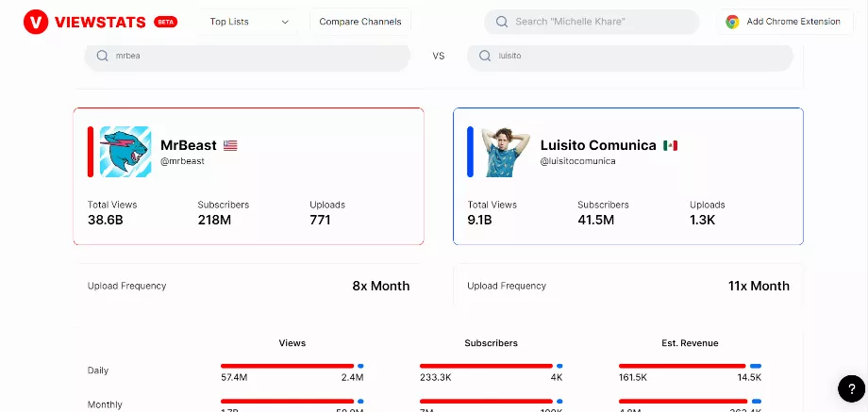
Task: Click Add Chrome Extension button
Action: coord(786,22)
